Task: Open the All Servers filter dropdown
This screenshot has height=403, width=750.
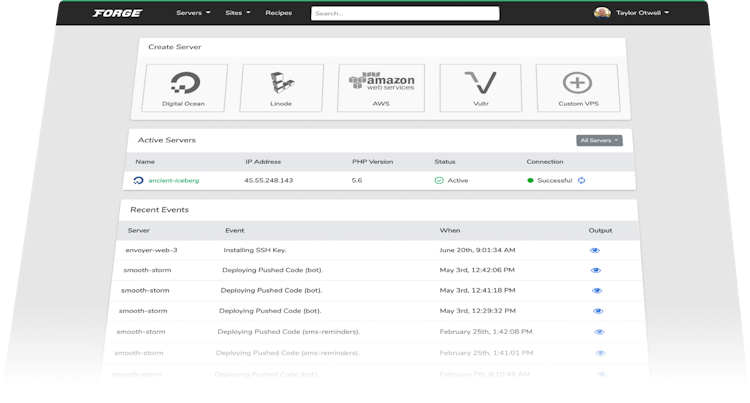Action: (x=599, y=141)
